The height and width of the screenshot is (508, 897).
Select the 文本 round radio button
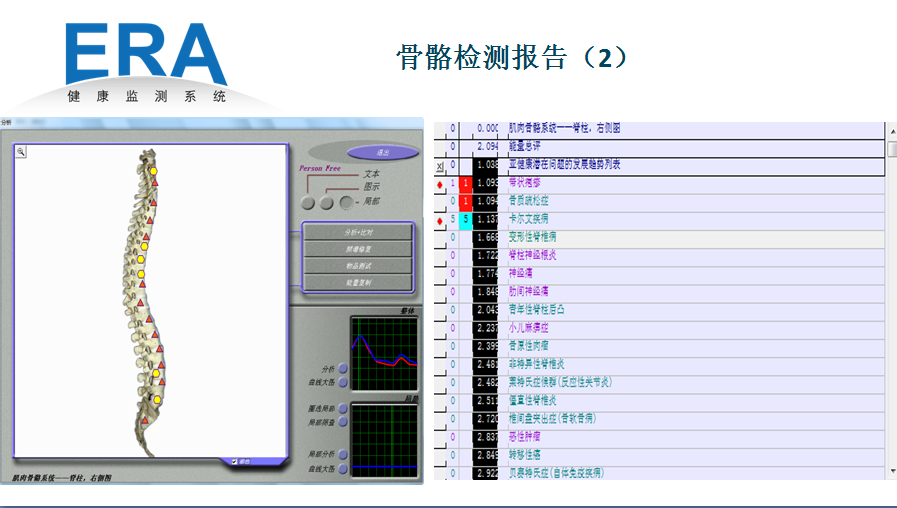click(307, 203)
